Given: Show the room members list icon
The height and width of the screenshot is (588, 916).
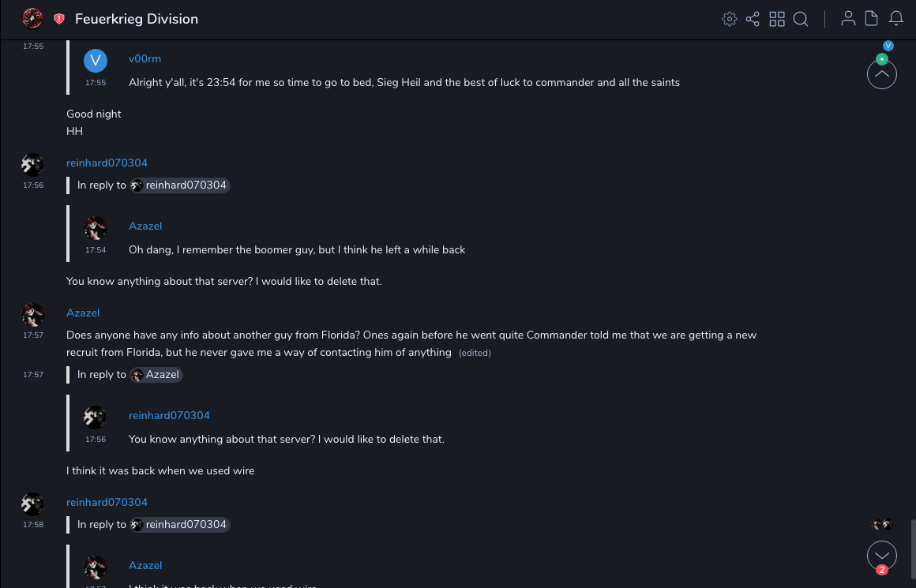Looking at the screenshot, I should tap(848, 19).
